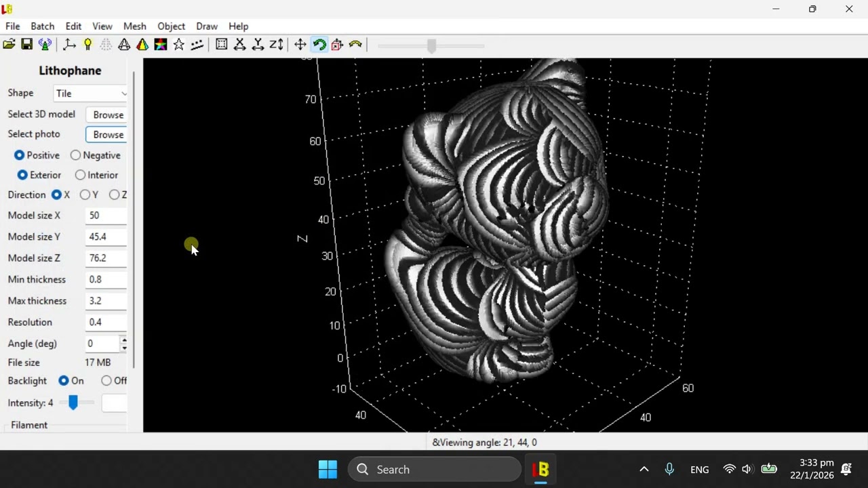Open the Batch menu
The image size is (868, 488).
[x=42, y=26]
